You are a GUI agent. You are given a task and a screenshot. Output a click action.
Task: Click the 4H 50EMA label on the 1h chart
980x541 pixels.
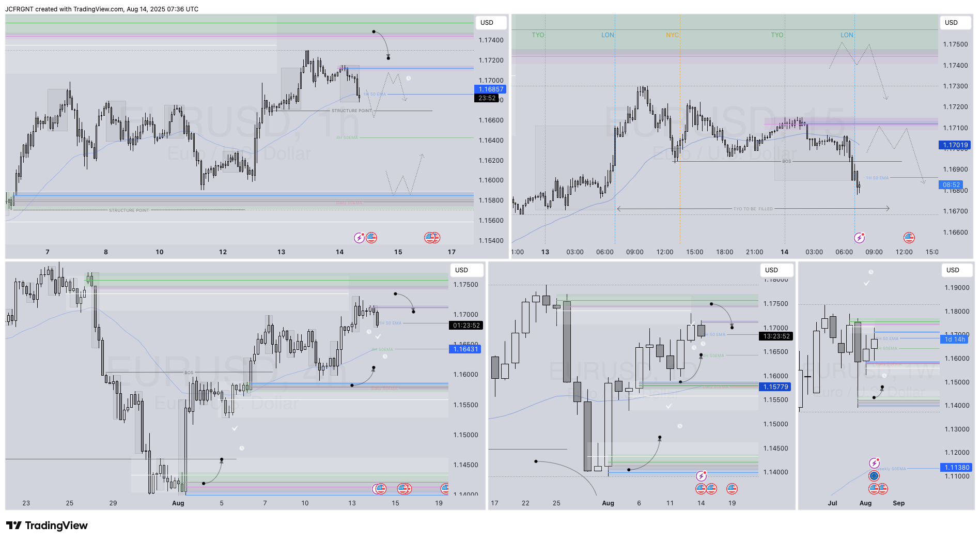click(347, 138)
